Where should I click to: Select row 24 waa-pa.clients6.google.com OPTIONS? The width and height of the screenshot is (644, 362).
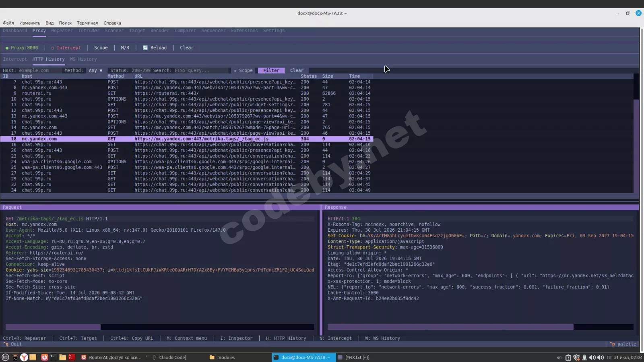pyautogui.click(x=187, y=162)
